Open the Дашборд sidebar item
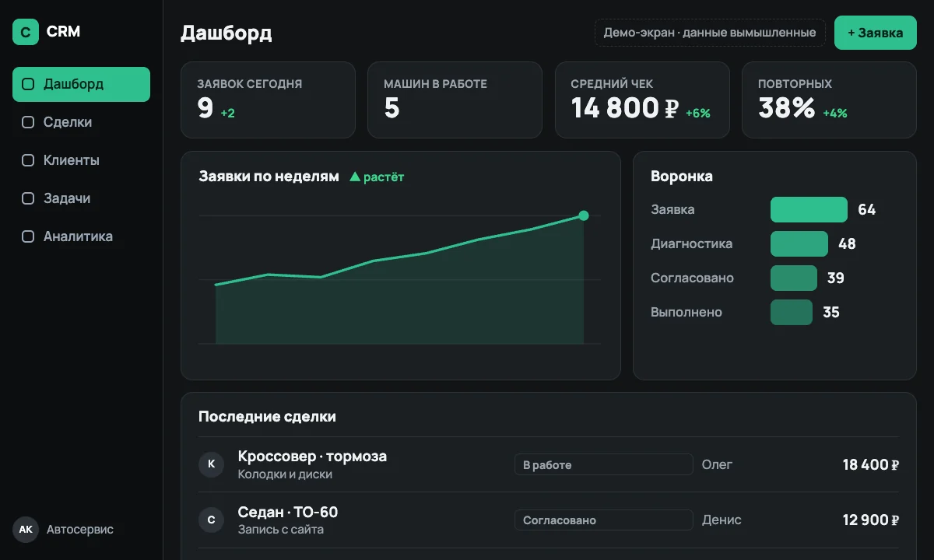Screen dimensions: 934x560 (81, 84)
